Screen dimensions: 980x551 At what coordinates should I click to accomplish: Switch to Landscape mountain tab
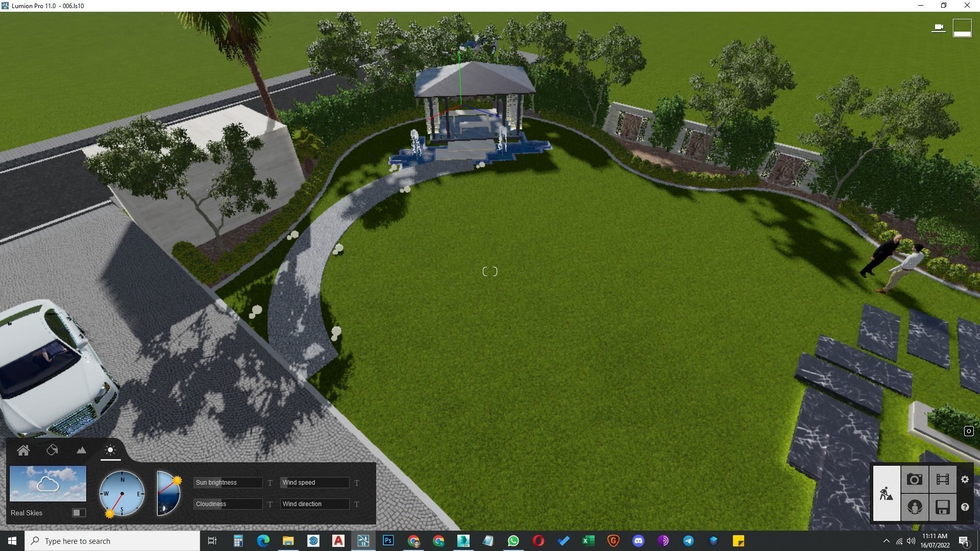click(81, 450)
